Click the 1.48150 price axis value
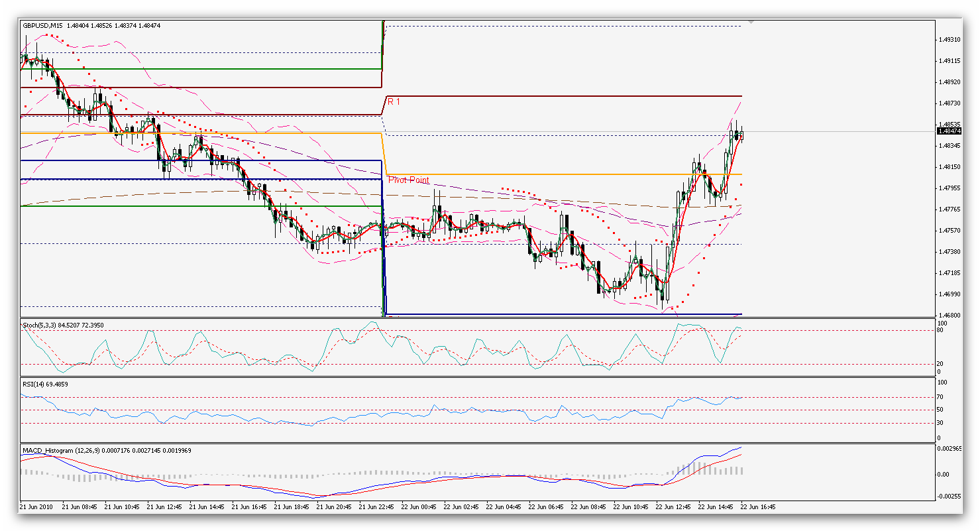 pos(948,166)
